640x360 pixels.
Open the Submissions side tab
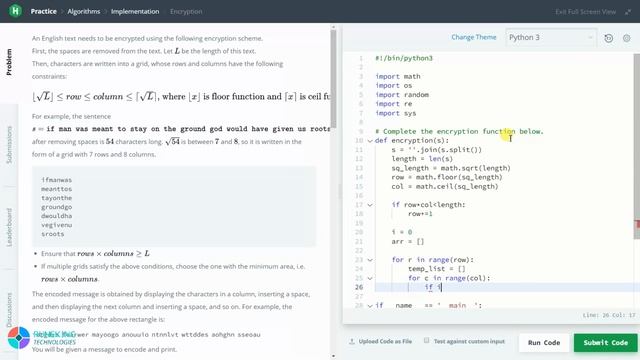(9, 145)
